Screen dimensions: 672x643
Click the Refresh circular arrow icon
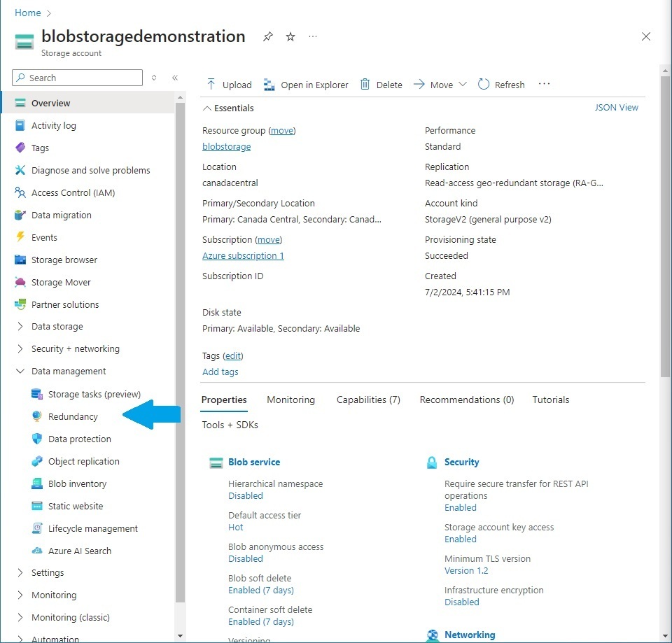click(x=484, y=84)
